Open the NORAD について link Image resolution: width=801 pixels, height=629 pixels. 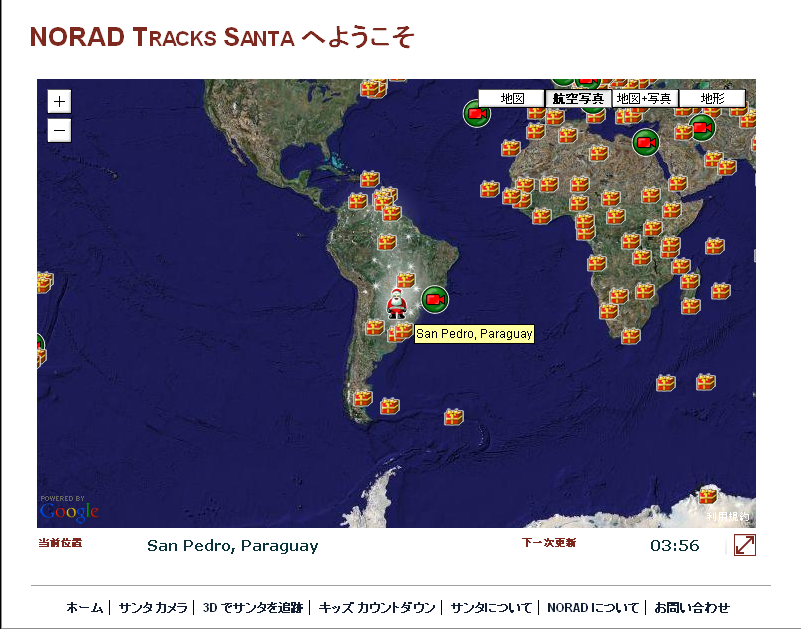(x=593, y=608)
